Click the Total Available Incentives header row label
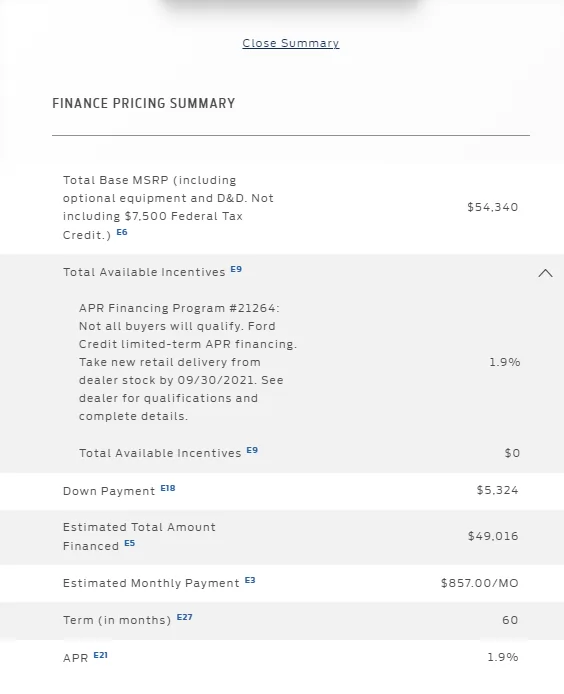Screen dimensions: 564x694 tap(144, 272)
